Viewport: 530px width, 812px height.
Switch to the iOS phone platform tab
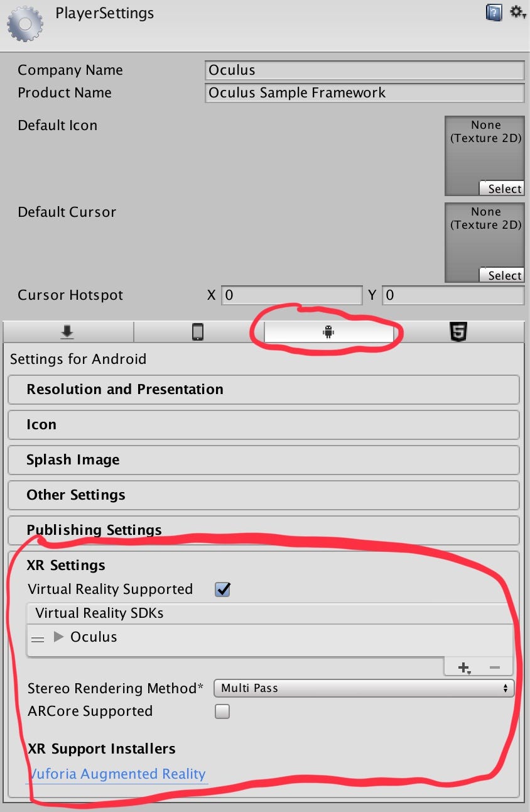(x=198, y=332)
